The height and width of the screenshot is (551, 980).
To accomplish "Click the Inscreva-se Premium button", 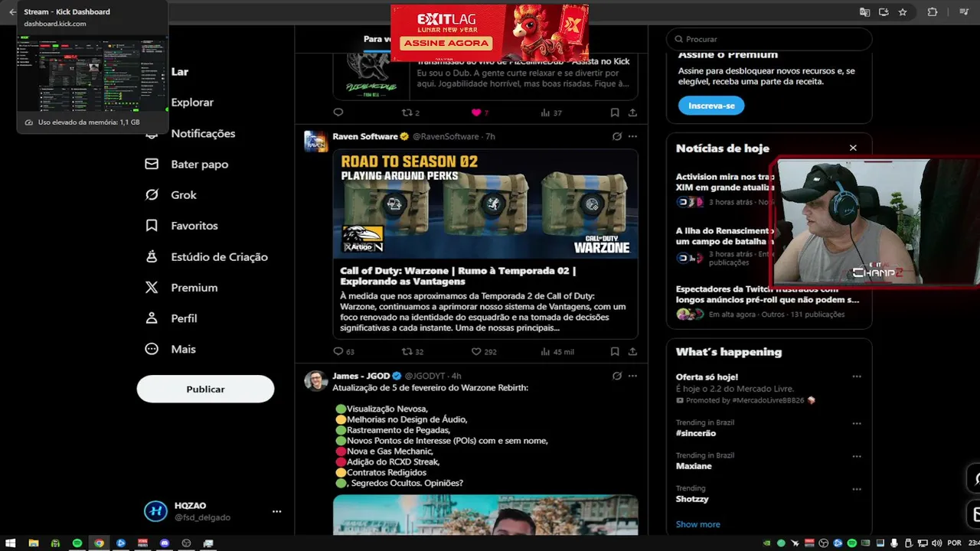I will (711, 106).
